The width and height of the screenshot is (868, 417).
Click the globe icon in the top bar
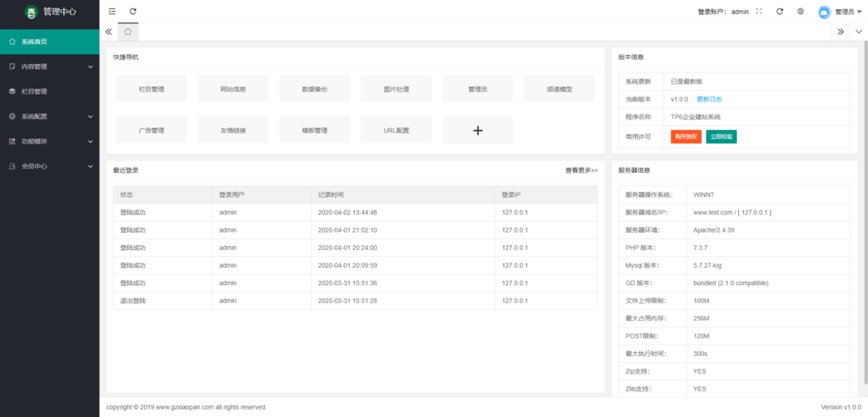pyautogui.click(x=801, y=12)
